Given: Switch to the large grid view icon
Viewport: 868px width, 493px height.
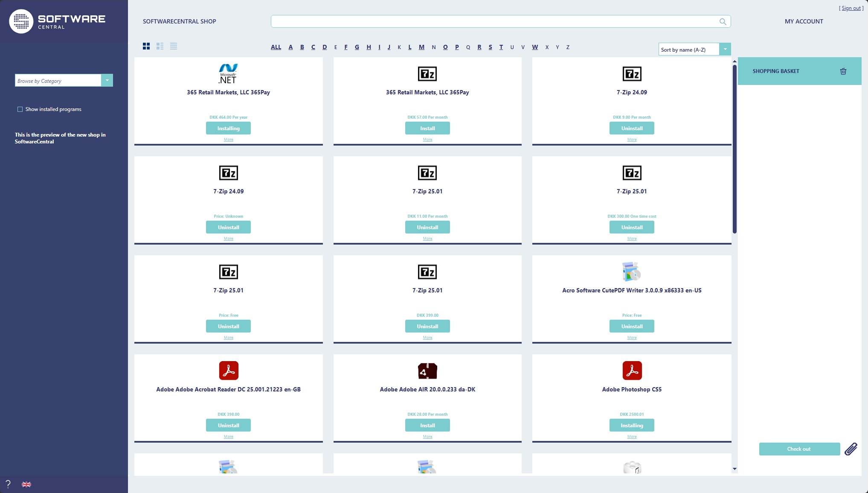Looking at the screenshot, I should (x=146, y=46).
